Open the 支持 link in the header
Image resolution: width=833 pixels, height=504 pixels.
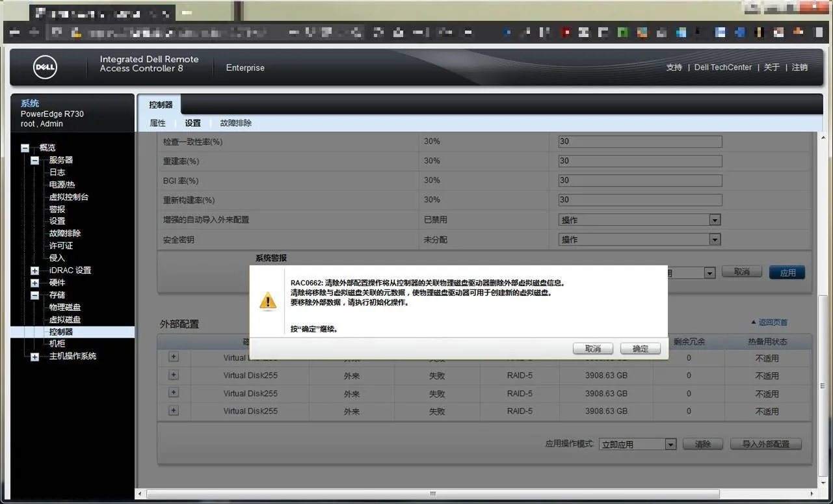coord(674,68)
